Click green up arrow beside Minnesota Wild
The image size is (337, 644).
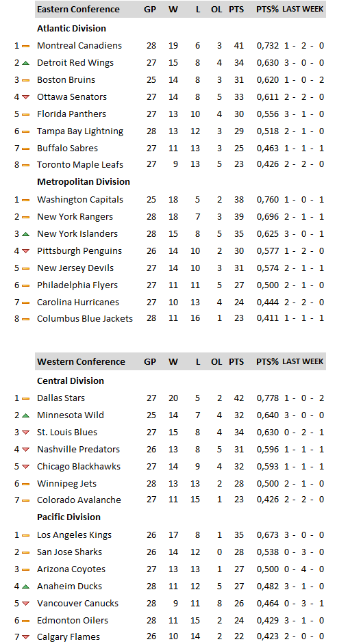pyautogui.click(x=26, y=415)
